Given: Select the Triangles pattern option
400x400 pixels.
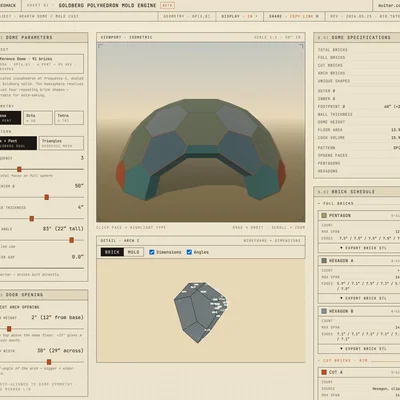Looking at the screenshot, I should [x=61, y=143].
